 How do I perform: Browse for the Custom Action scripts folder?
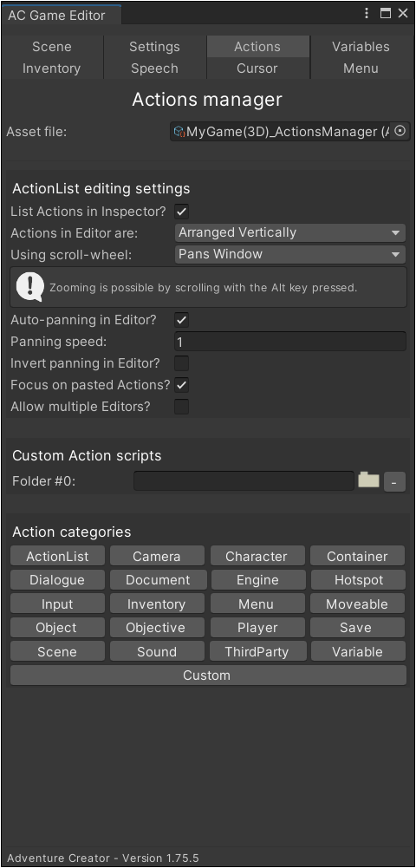(x=368, y=480)
